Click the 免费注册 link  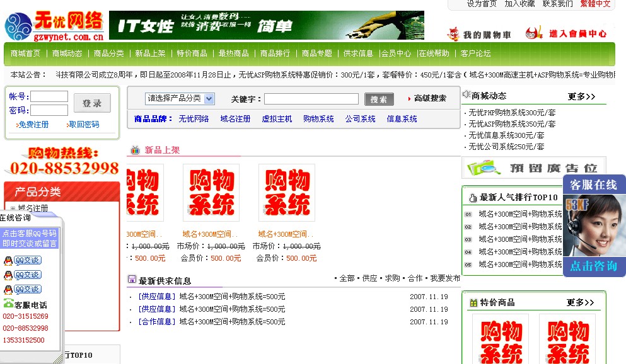click(x=33, y=125)
